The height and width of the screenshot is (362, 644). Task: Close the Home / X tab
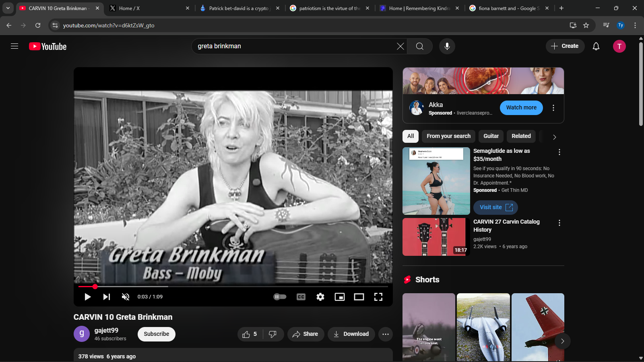point(188,8)
